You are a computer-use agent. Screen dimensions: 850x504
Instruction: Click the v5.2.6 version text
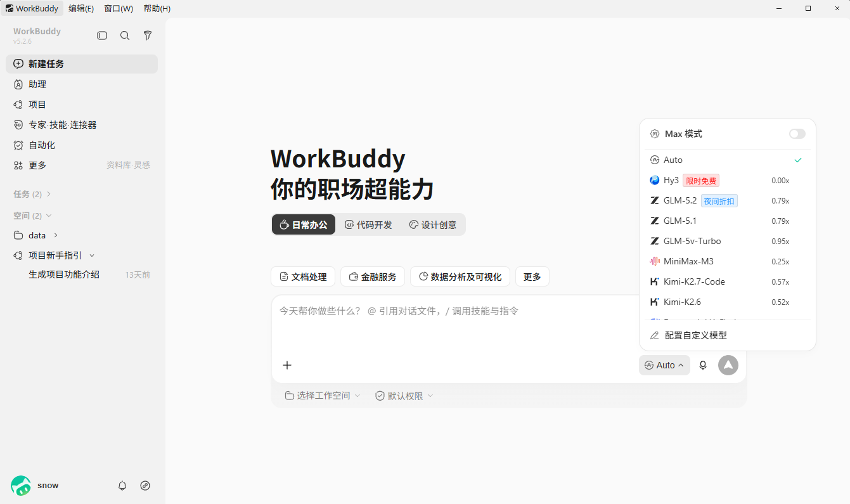pos(22,41)
